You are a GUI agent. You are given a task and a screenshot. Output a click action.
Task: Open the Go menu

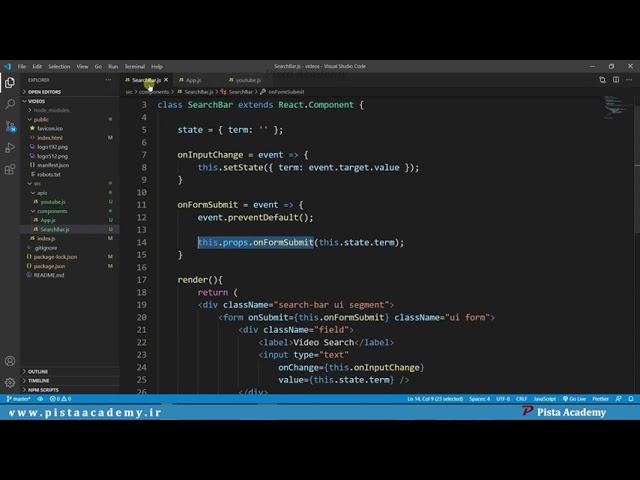98,66
